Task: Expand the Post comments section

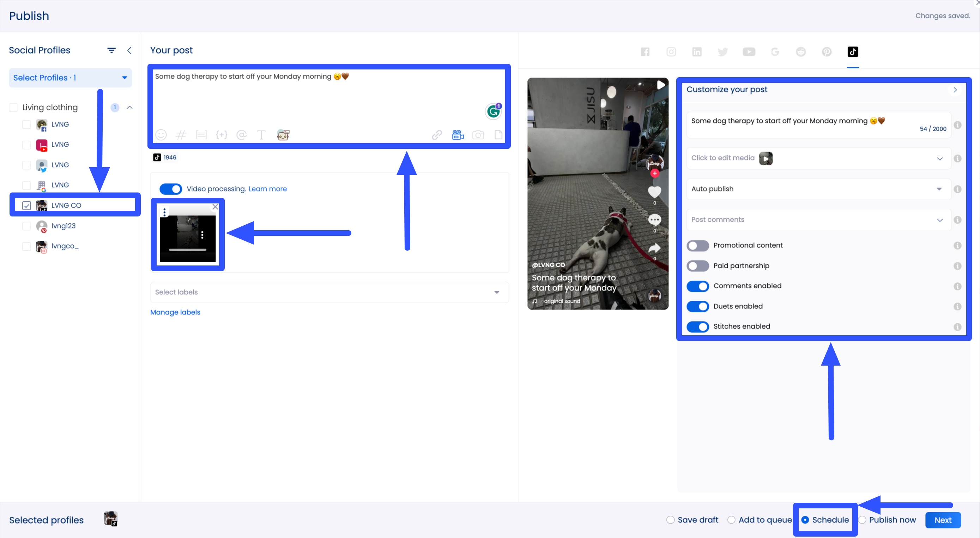Action: tap(818, 220)
